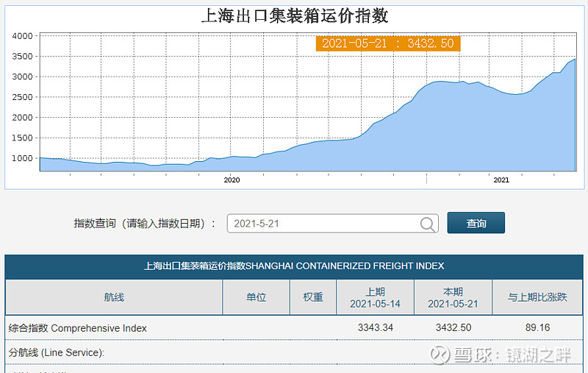Click the 3000 y-axis label
Screen dimensions: 588x373
pos(23,77)
